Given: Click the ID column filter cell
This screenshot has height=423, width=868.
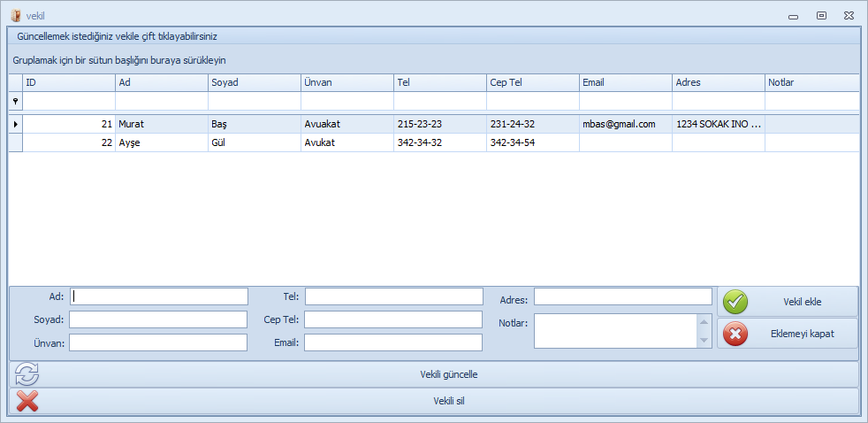Looking at the screenshot, I should tap(68, 102).
